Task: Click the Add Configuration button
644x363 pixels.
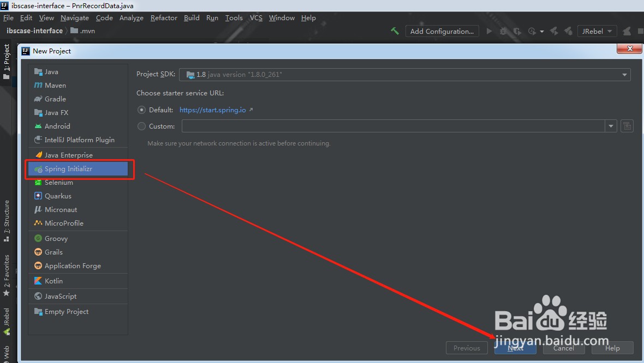Action: (442, 31)
